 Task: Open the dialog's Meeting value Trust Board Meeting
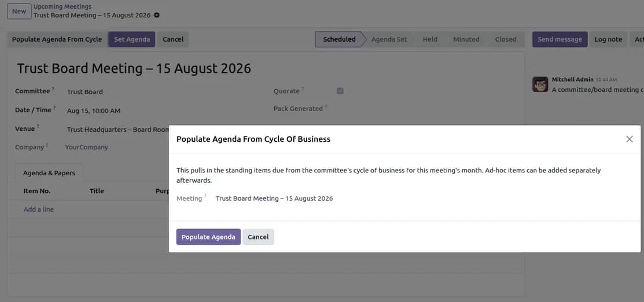274,198
